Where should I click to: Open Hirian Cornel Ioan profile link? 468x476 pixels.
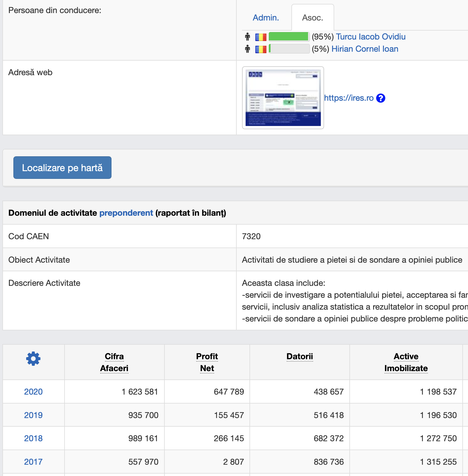[x=365, y=49]
